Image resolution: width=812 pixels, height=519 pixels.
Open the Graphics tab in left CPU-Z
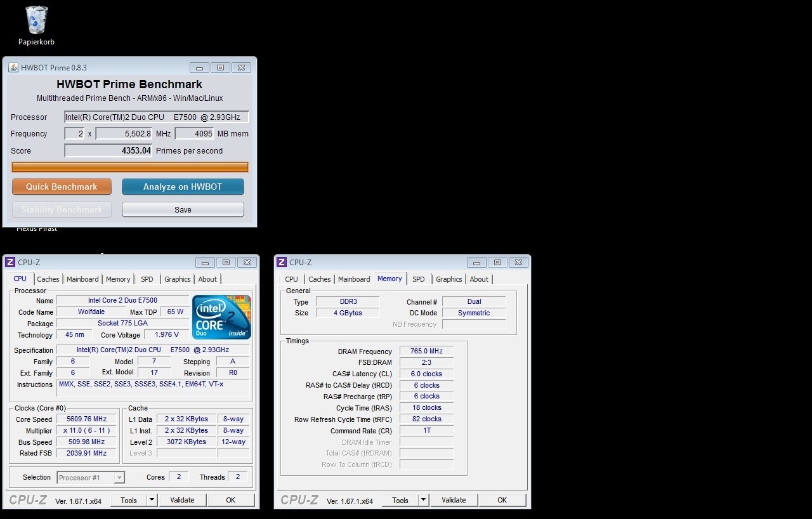178,279
